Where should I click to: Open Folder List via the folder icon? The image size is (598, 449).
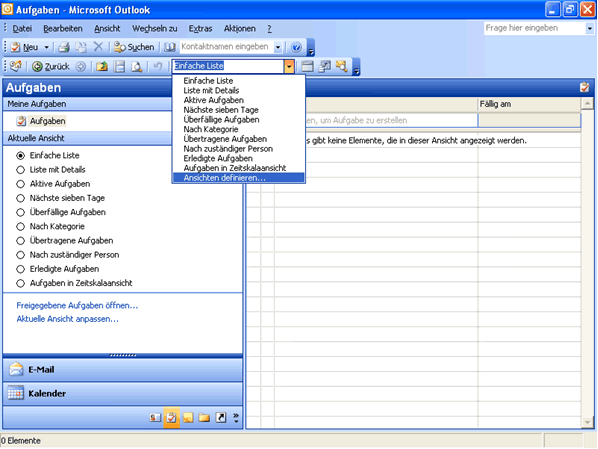(x=204, y=418)
